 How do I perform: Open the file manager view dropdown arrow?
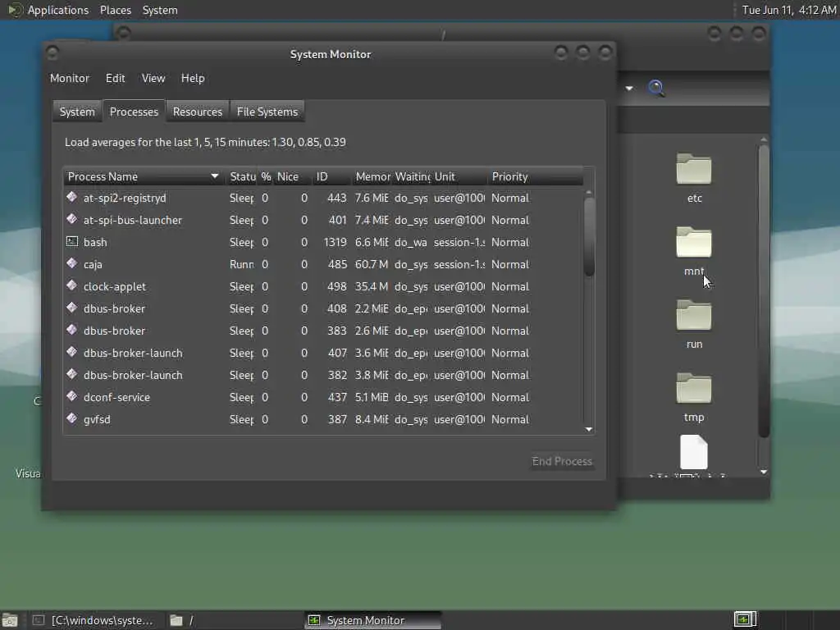click(629, 89)
